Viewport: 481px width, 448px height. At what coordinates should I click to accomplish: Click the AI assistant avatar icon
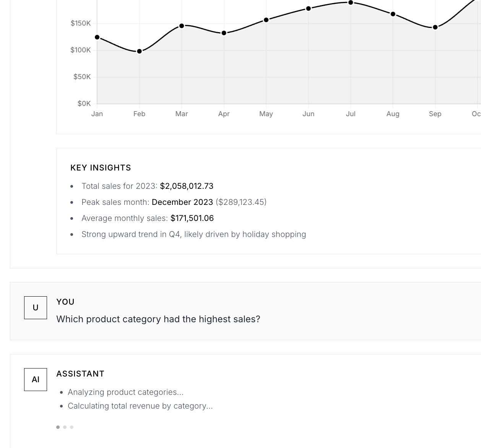point(35,379)
